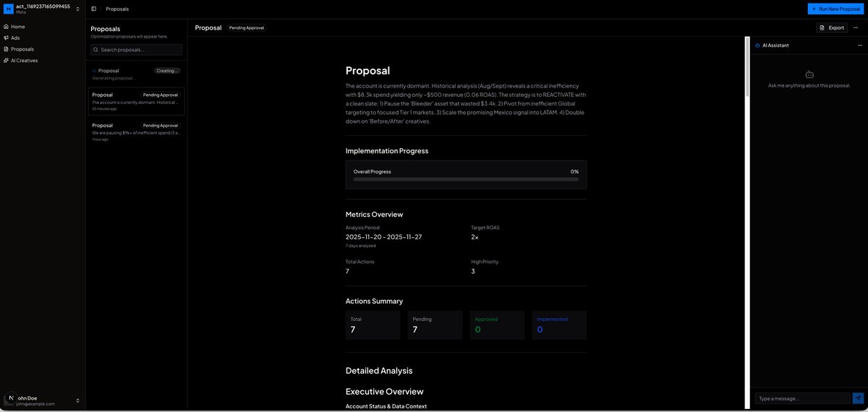Click the Home house icon
The height and width of the screenshot is (412, 868).
[x=7, y=27]
